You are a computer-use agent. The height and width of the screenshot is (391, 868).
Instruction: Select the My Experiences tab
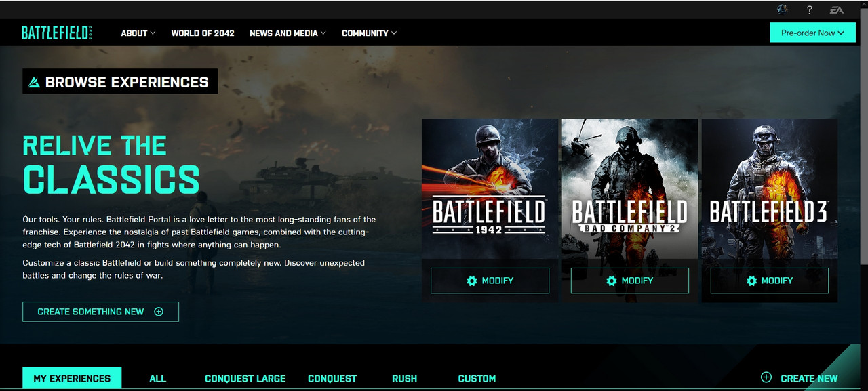[72, 378]
